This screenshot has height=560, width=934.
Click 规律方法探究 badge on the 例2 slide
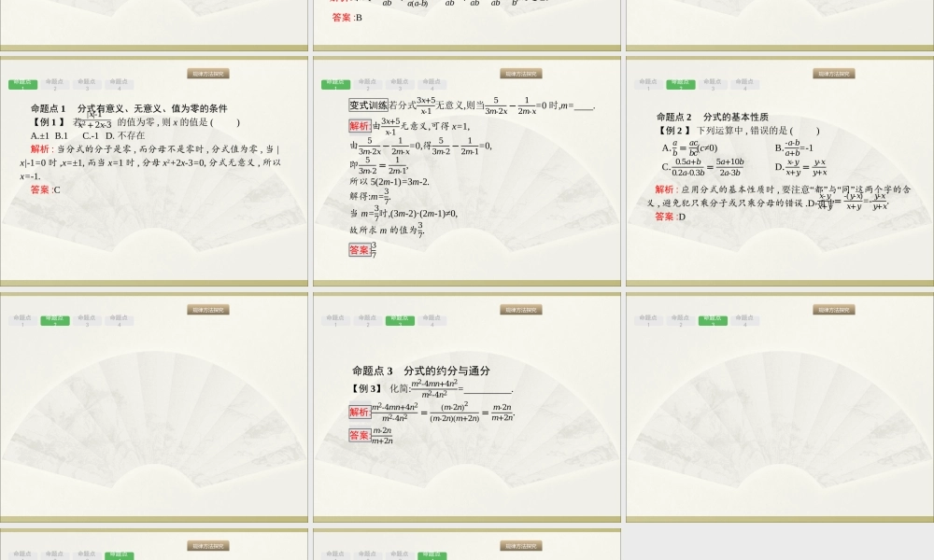point(833,72)
